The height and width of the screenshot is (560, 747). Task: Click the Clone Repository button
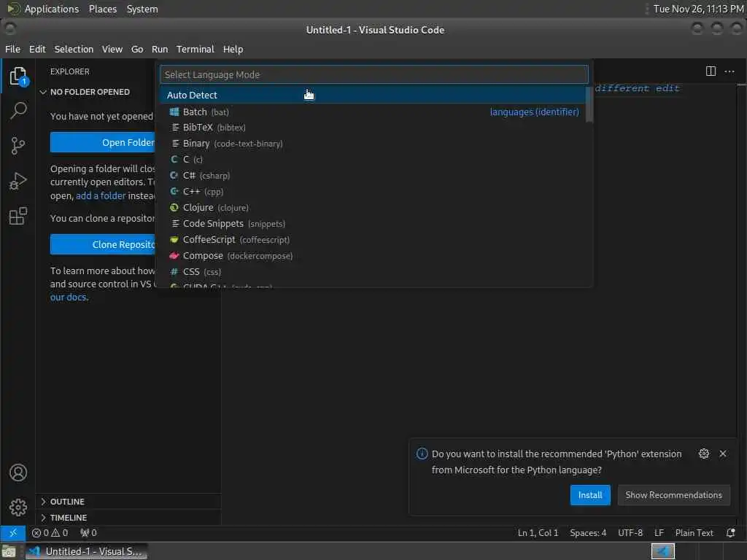102,244
